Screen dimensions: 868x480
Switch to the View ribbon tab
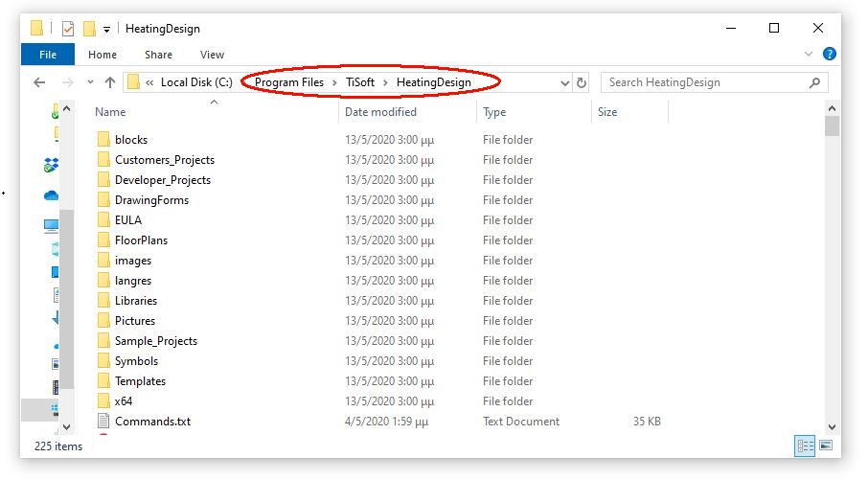pyautogui.click(x=212, y=55)
